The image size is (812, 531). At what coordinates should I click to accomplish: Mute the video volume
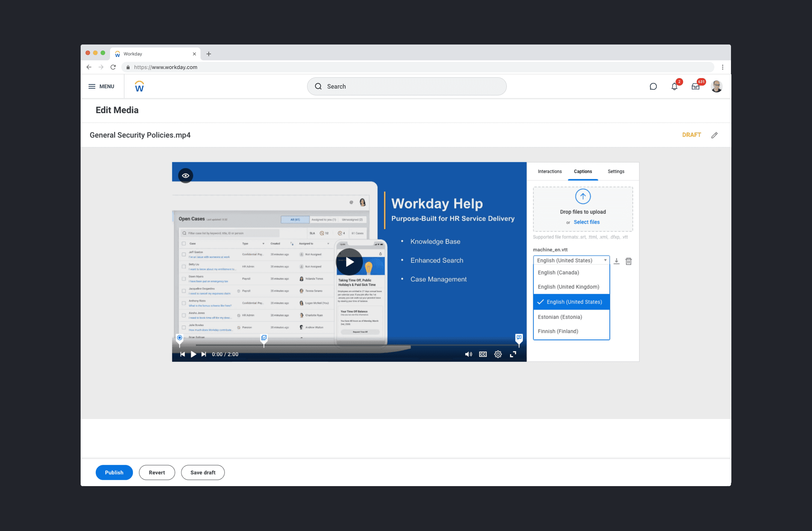pyautogui.click(x=468, y=354)
